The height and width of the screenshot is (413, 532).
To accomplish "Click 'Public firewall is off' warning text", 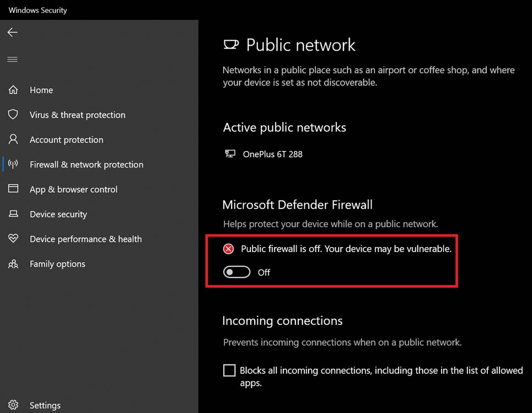I will 346,249.
